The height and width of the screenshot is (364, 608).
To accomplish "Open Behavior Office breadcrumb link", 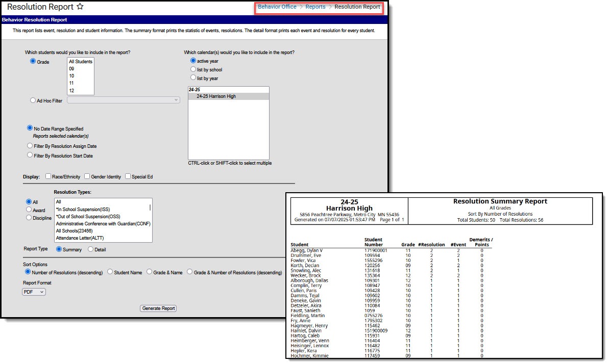I will [x=277, y=7].
